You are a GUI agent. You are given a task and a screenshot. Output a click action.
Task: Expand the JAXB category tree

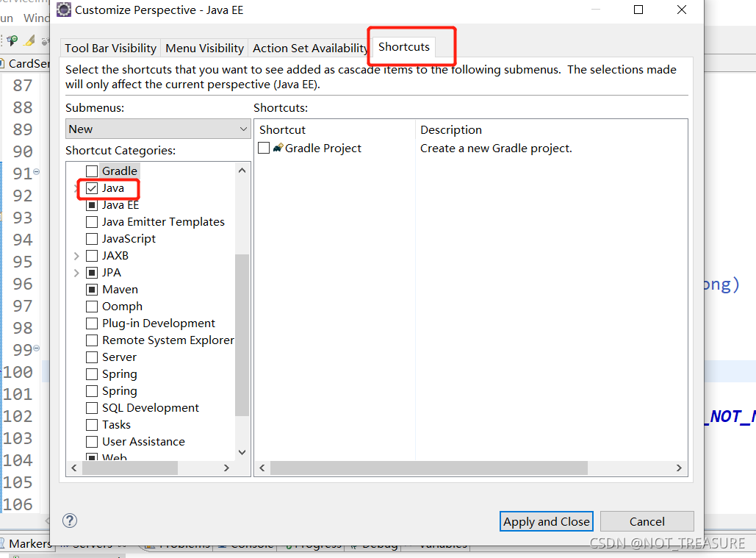tap(76, 255)
